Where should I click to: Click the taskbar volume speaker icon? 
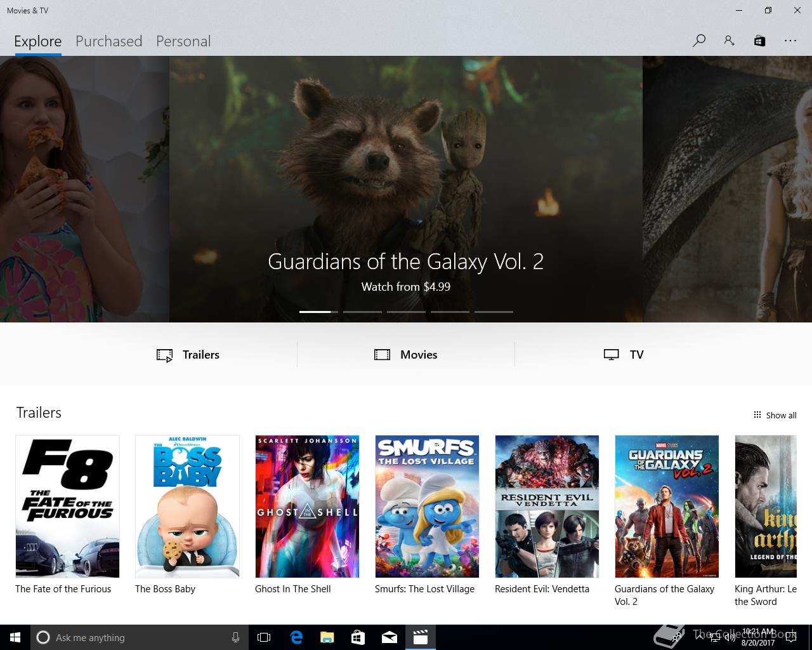pyautogui.click(x=730, y=637)
